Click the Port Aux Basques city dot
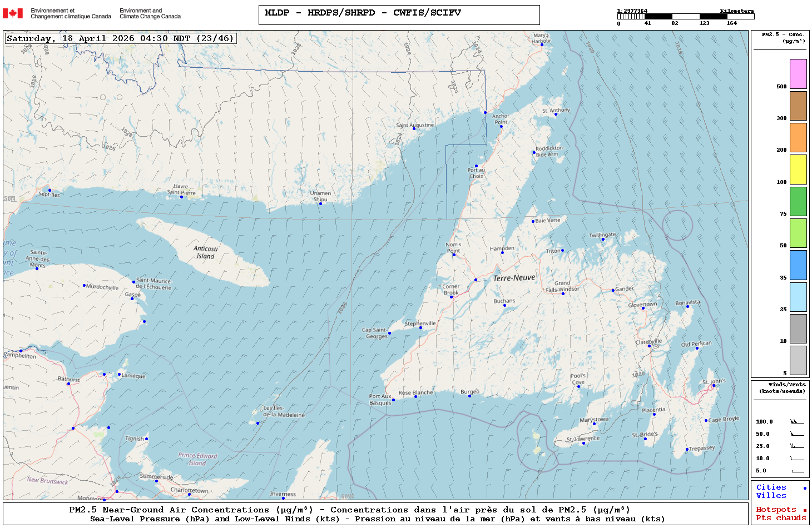Viewport: 812px width, 528px height. 393,400
